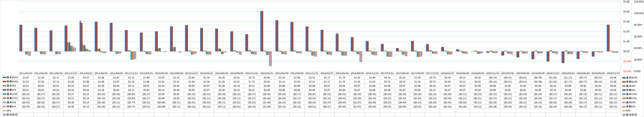The height and width of the screenshot is (117, 644).
Task: Select 基本EPS entry in the right legend
Action: click(x=629, y=102)
